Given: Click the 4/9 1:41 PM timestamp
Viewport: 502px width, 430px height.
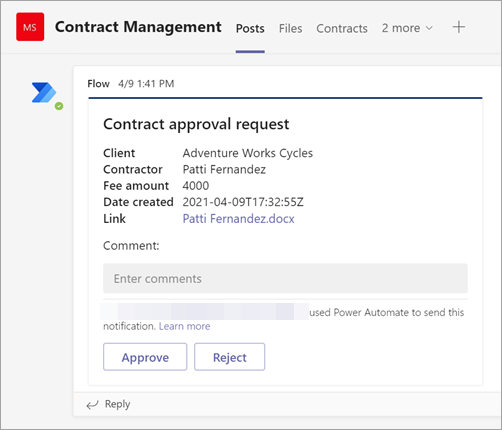Looking at the screenshot, I should 146,84.
